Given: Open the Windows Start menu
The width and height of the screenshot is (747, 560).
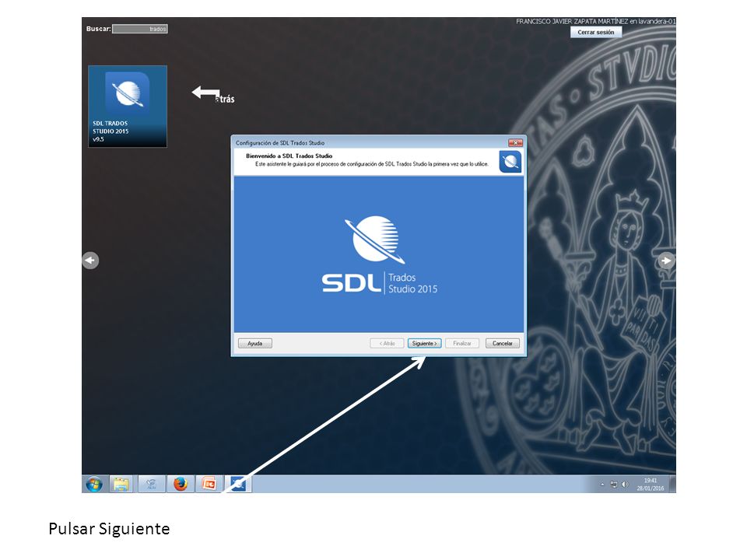Looking at the screenshot, I should [94, 485].
